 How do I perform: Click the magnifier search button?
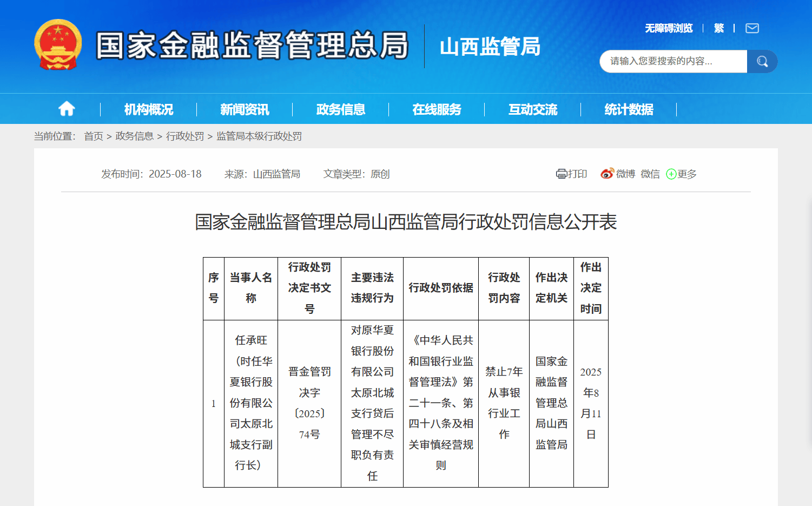(x=762, y=62)
